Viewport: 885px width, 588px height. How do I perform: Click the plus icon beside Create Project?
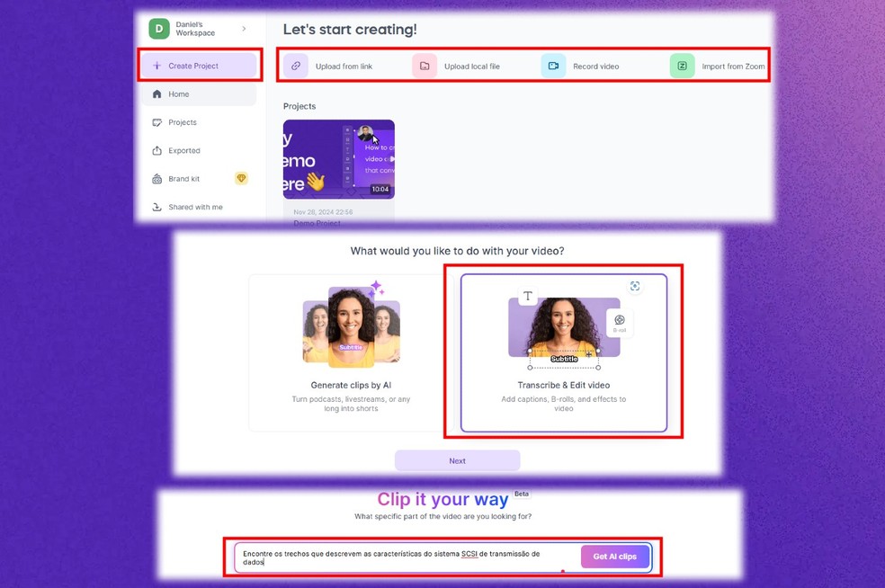pos(156,66)
